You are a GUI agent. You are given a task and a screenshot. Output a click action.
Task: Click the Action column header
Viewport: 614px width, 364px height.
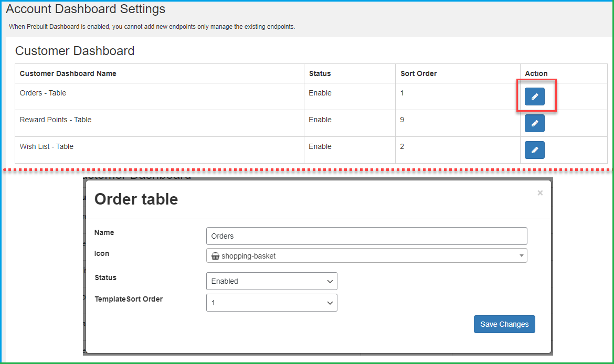click(x=536, y=73)
